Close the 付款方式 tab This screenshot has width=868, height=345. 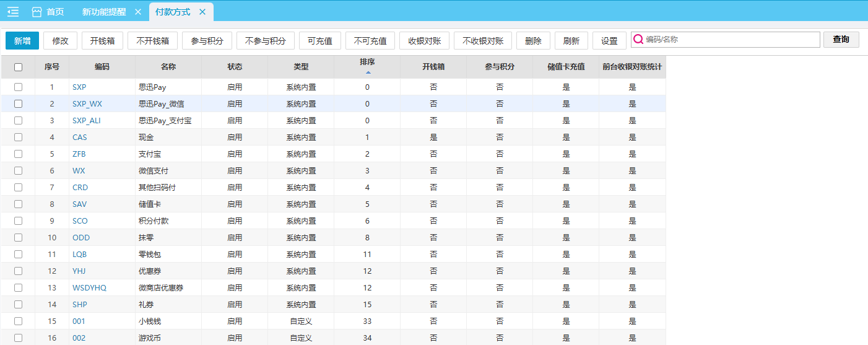click(202, 12)
